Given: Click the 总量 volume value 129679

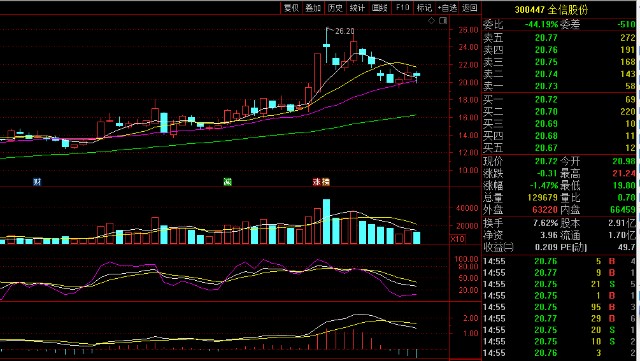Looking at the screenshot, I should click(x=542, y=198).
